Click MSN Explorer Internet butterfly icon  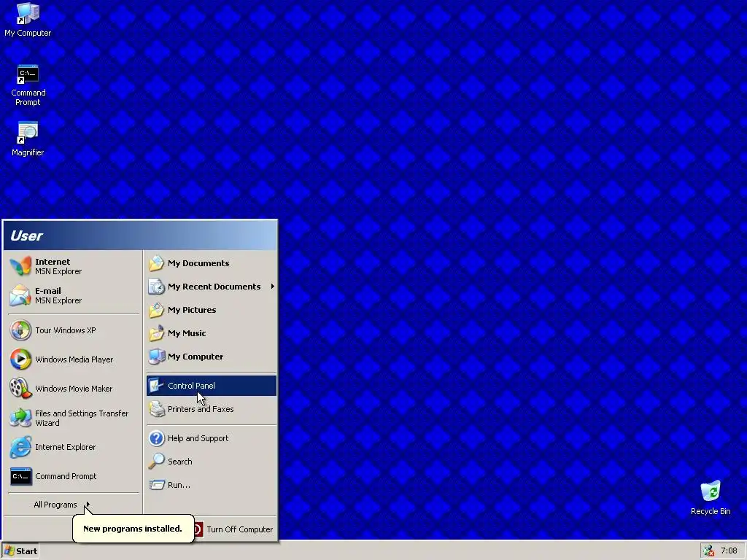click(20, 266)
